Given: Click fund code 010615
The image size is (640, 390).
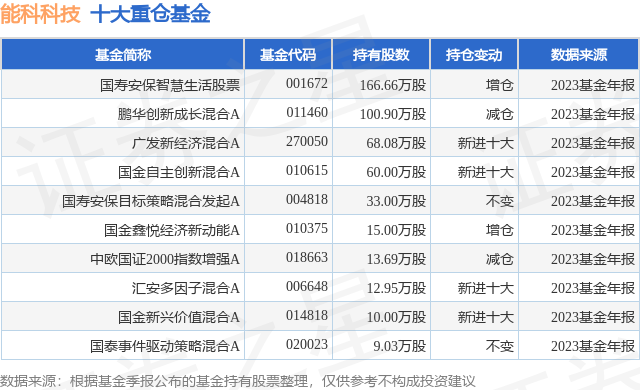Looking at the screenshot, I should click(307, 171).
